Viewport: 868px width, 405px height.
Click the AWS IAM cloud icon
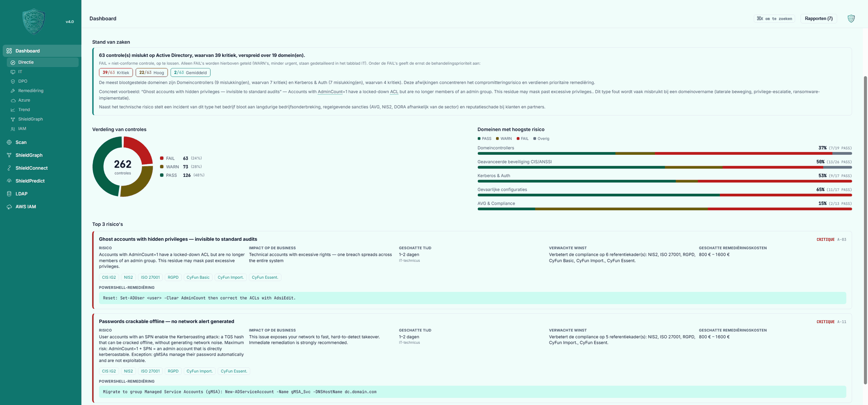(9, 207)
